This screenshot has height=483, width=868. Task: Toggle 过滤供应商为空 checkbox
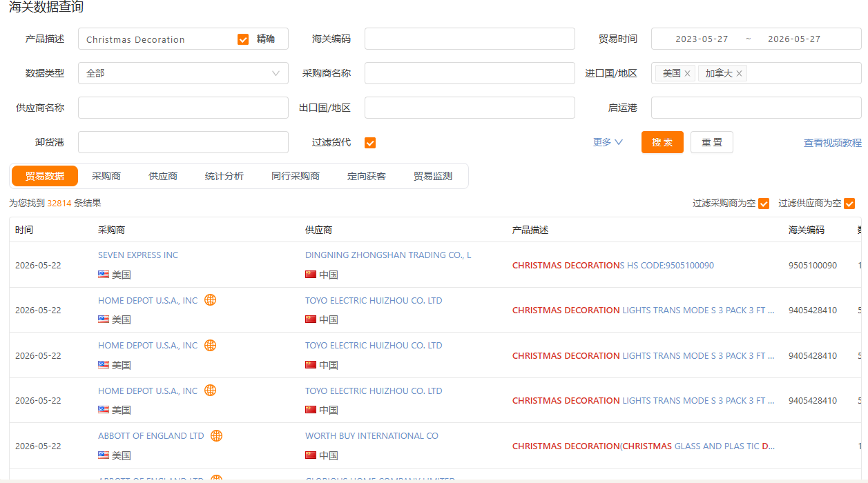click(849, 204)
